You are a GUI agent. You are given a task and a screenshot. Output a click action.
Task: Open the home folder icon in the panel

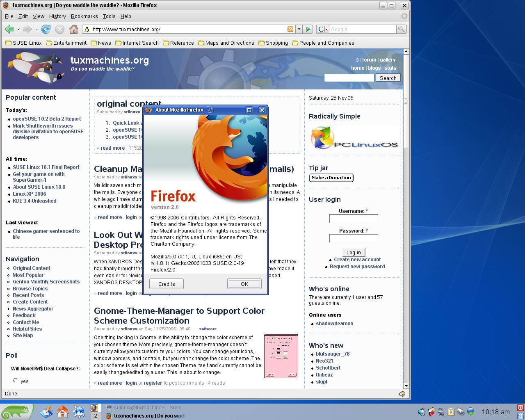point(63,411)
